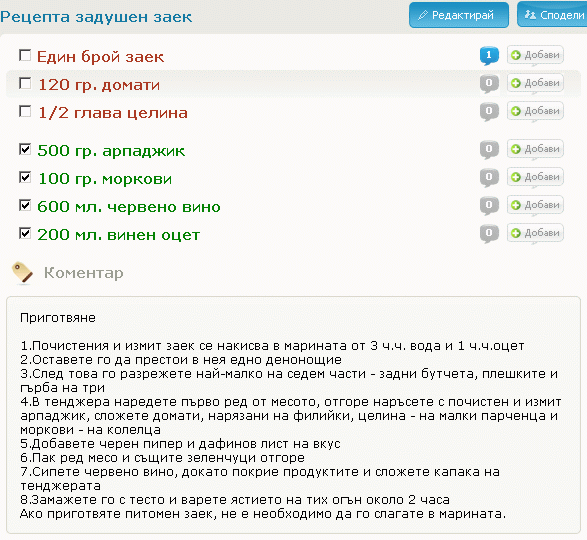Uncheck the 500 гр. арпаджик checkbox
This screenshot has height=540, width=587.
(x=25, y=149)
